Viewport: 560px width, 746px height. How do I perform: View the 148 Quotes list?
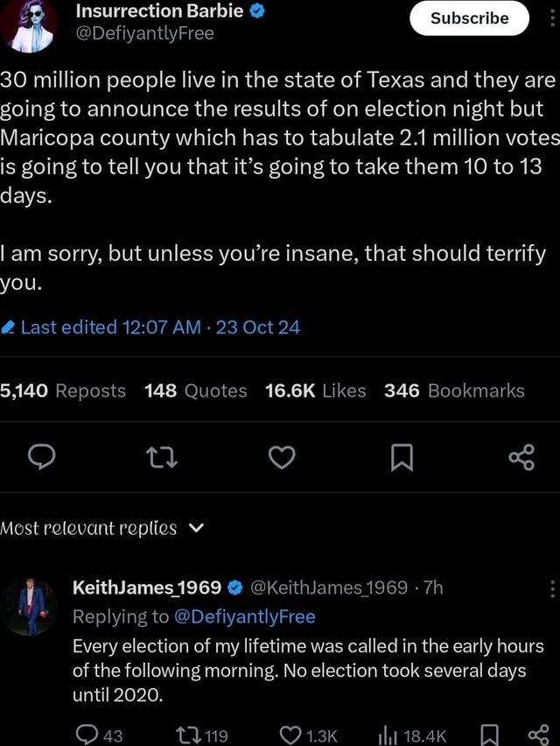(x=196, y=391)
